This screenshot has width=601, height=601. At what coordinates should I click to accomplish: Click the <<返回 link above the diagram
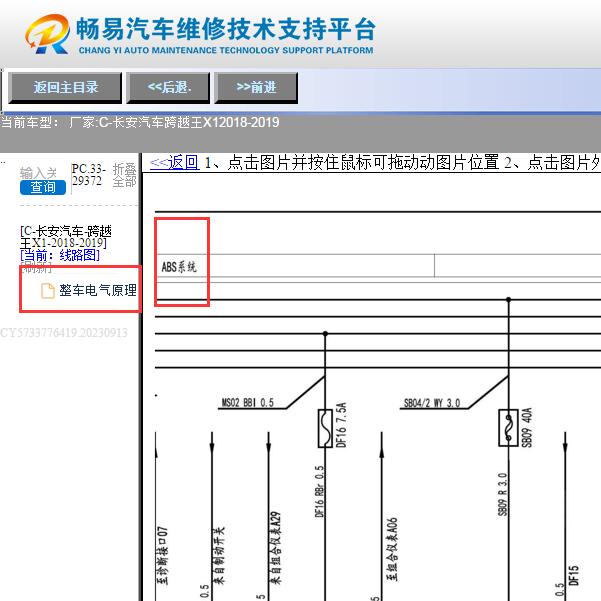175,163
